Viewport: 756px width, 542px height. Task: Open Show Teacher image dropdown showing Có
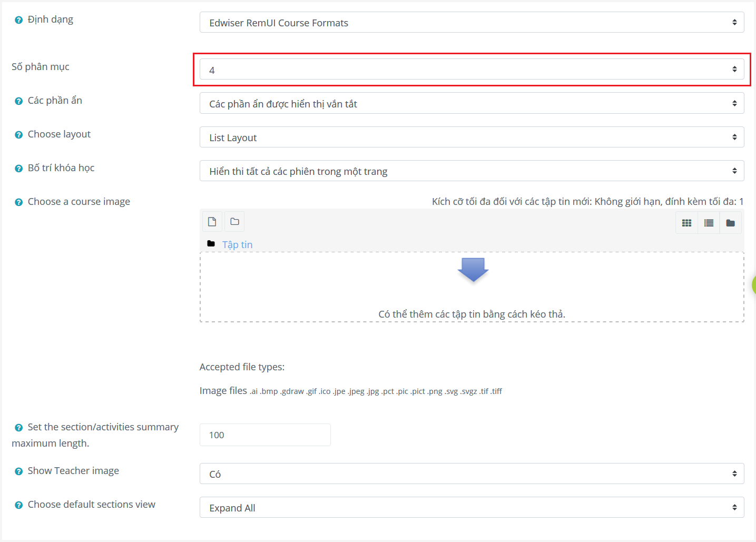tap(472, 474)
